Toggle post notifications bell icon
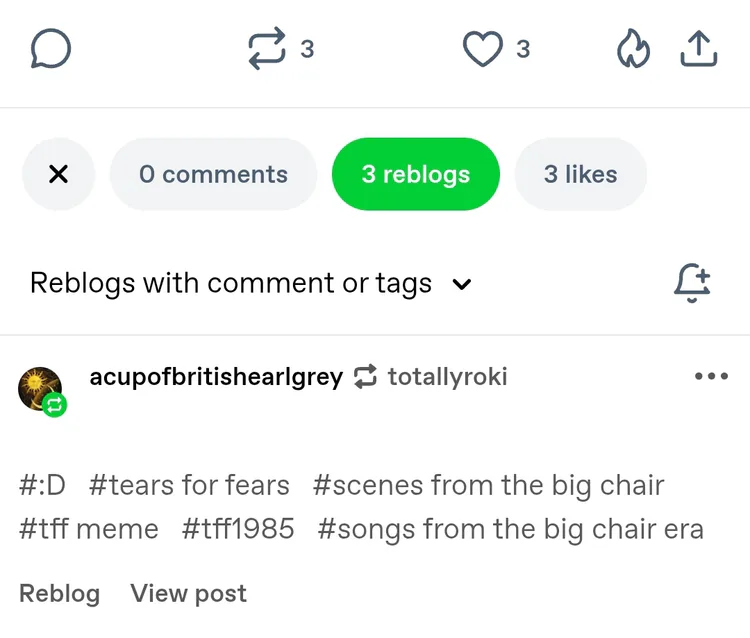This screenshot has height=638, width=750. 691,283
